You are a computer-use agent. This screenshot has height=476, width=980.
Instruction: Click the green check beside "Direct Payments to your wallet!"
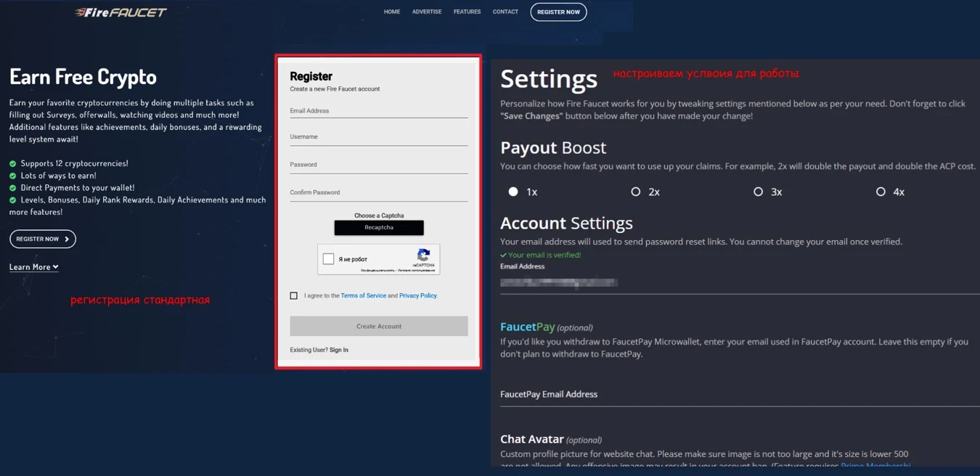[x=12, y=188]
